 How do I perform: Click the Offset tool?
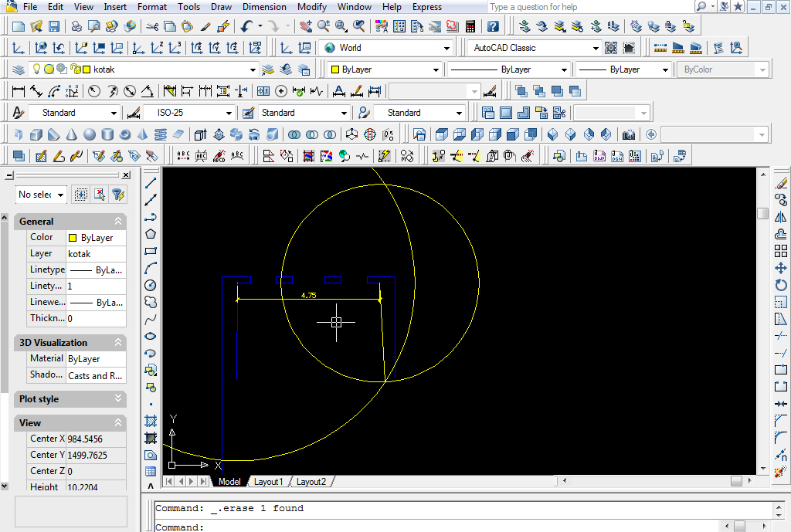tap(781, 234)
